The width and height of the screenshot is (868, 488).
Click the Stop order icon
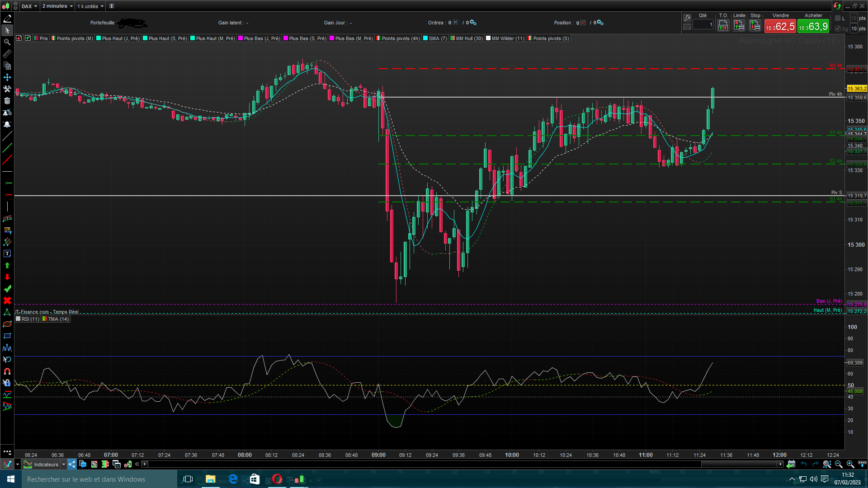coord(755,26)
